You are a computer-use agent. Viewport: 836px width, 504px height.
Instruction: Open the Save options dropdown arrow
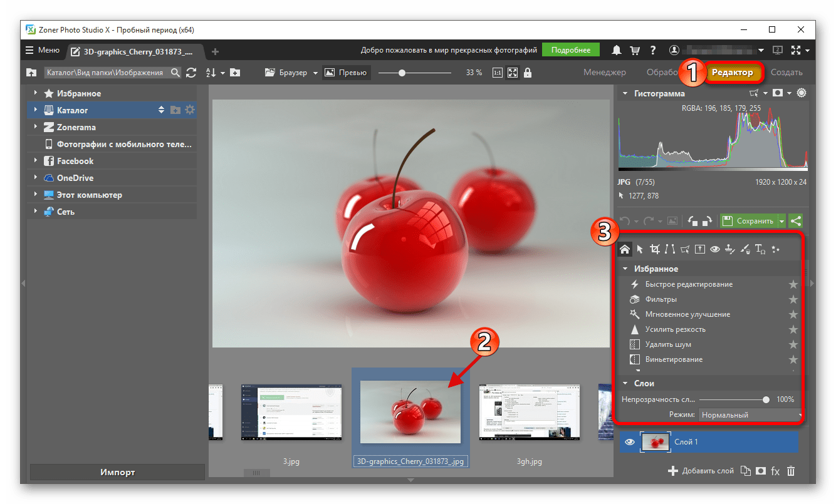click(x=781, y=220)
